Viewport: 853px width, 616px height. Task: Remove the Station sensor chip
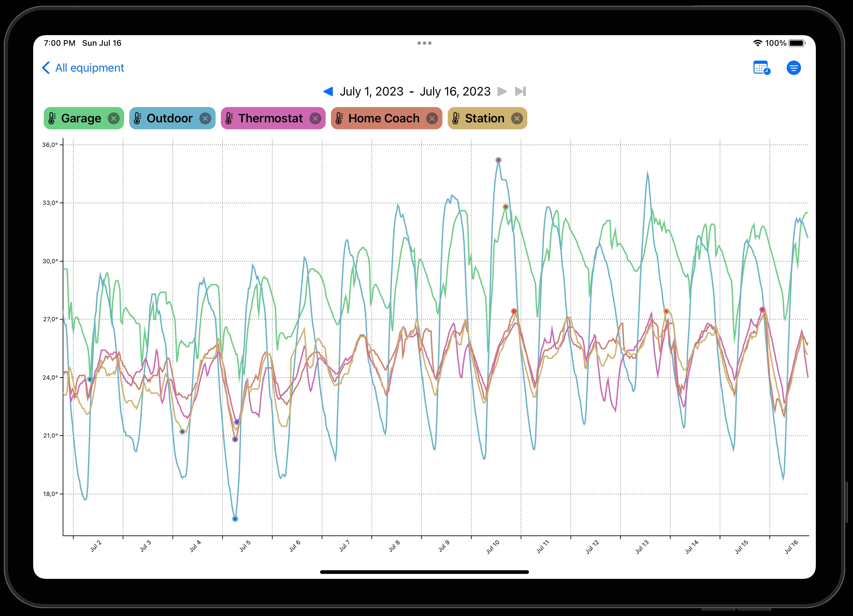517,118
